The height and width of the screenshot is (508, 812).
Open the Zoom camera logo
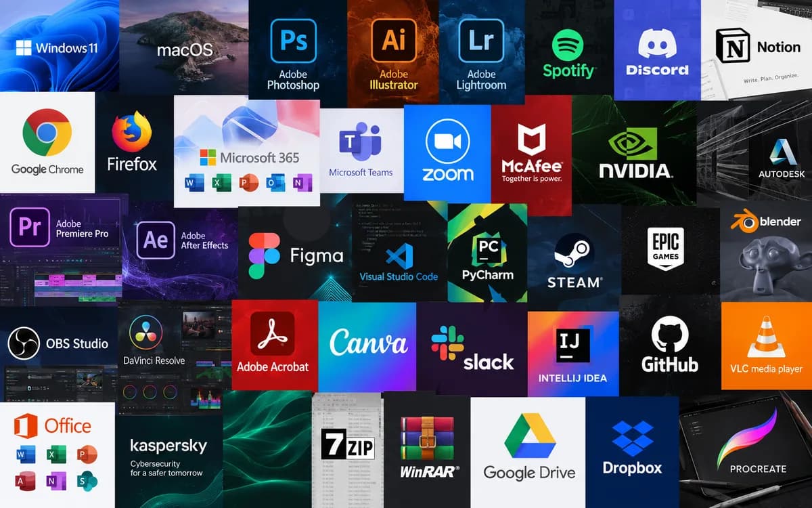(447, 141)
